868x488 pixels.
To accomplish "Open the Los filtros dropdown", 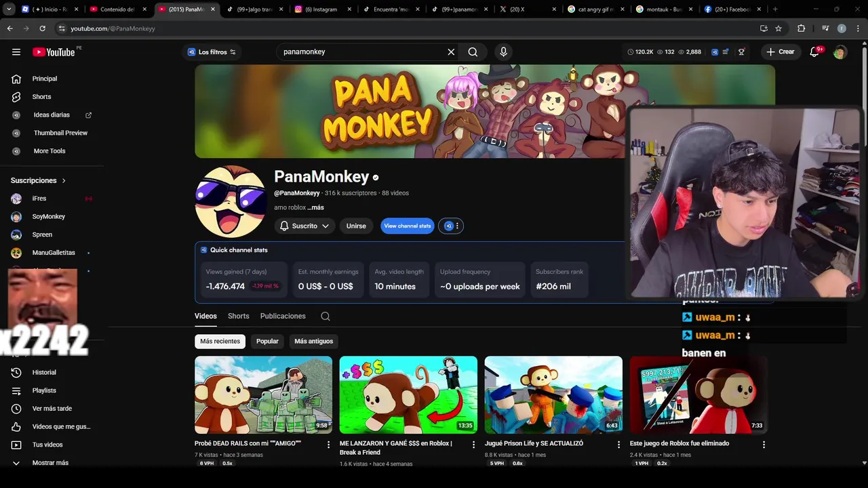I will tap(212, 52).
